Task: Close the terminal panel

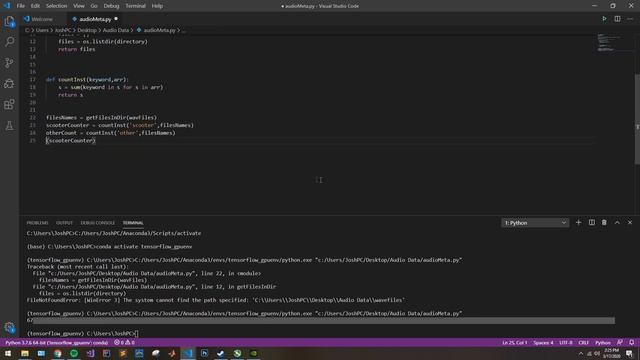Action: 630,222
